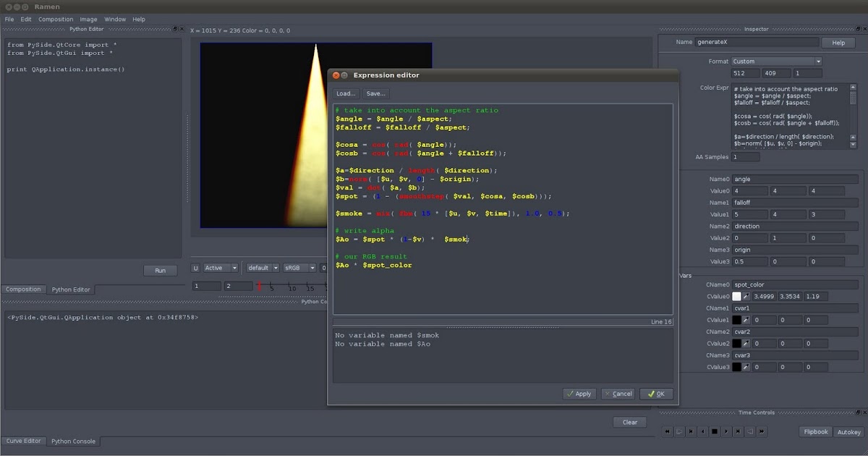Click Load... in the Expression editor
This screenshot has height=456, width=868.
(345, 93)
